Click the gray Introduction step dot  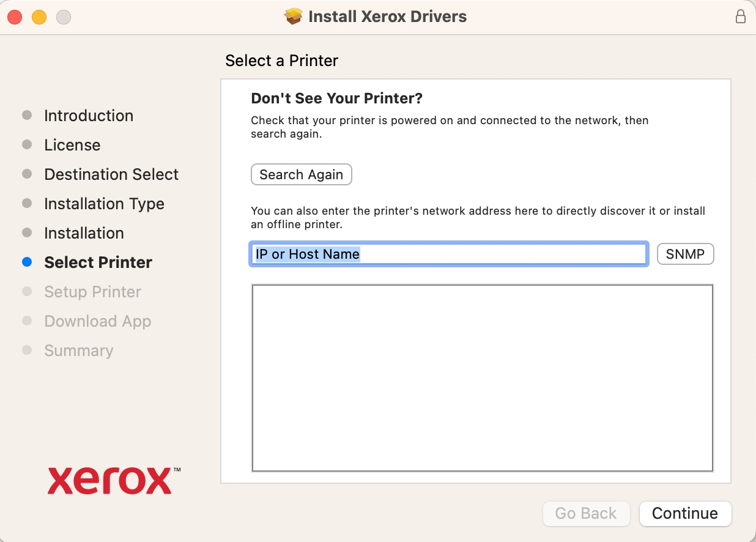pos(27,115)
